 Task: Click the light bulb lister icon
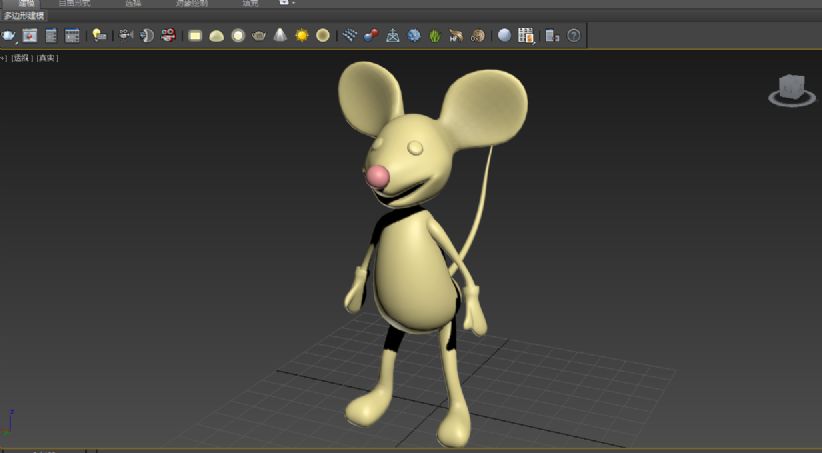click(x=99, y=36)
